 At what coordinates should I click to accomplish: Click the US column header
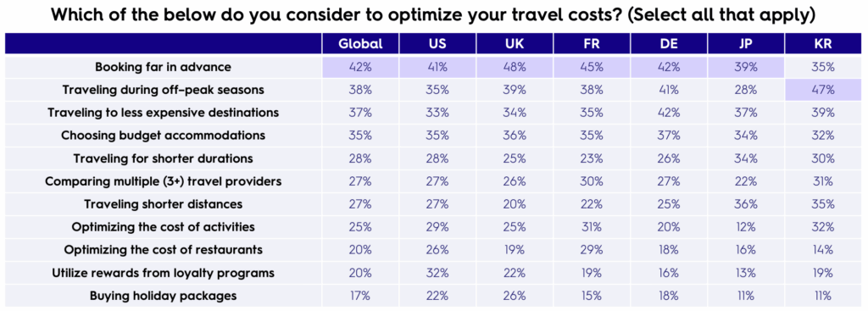[x=437, y=44]
